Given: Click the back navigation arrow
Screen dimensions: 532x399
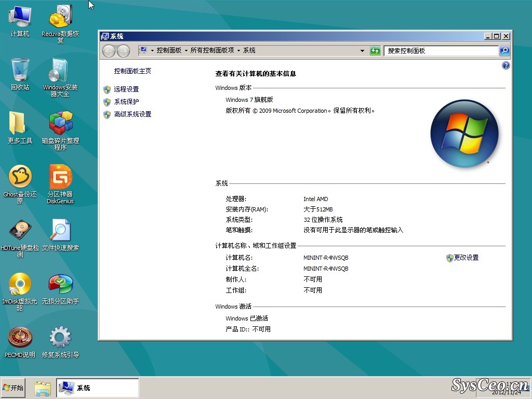Looking at the screenshot, I should [109, 51].
